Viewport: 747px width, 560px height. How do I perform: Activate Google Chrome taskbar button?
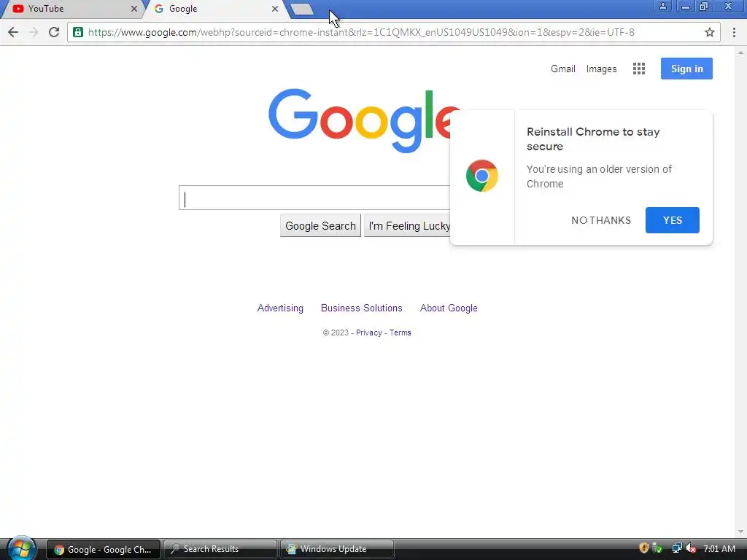(104, 549)
